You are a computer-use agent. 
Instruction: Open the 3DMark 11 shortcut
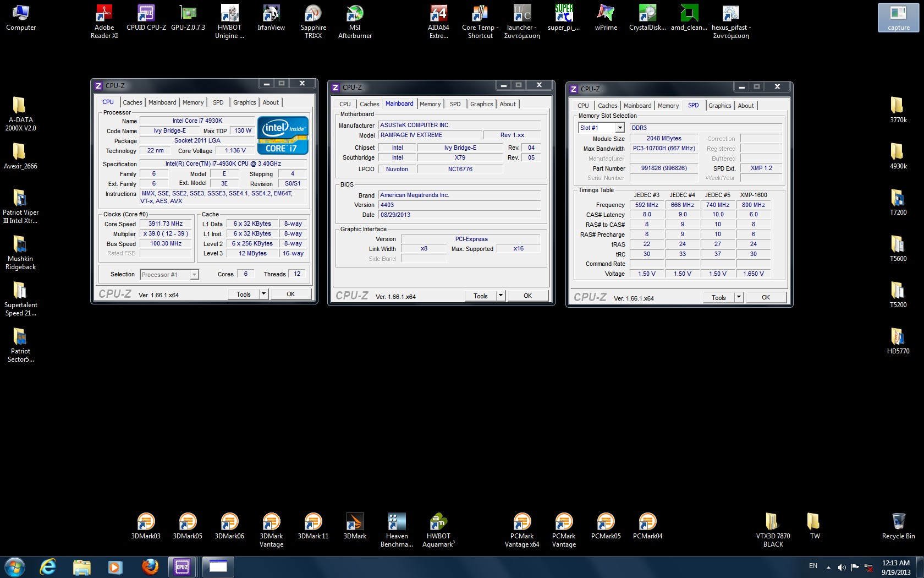(313, 526)
